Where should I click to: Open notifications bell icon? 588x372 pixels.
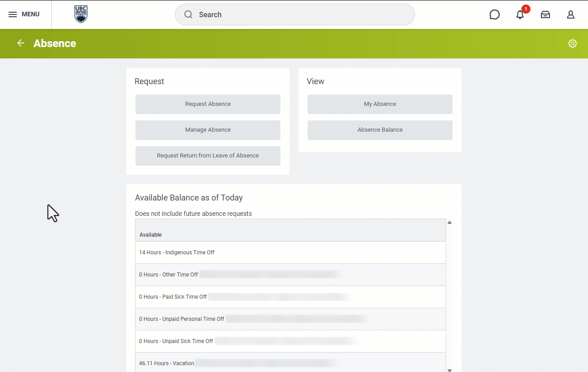[x=520, y=14]
